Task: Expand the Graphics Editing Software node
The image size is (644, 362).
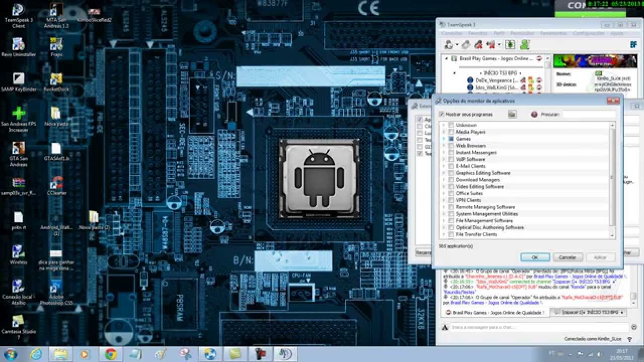Action: tap(444, 172)
